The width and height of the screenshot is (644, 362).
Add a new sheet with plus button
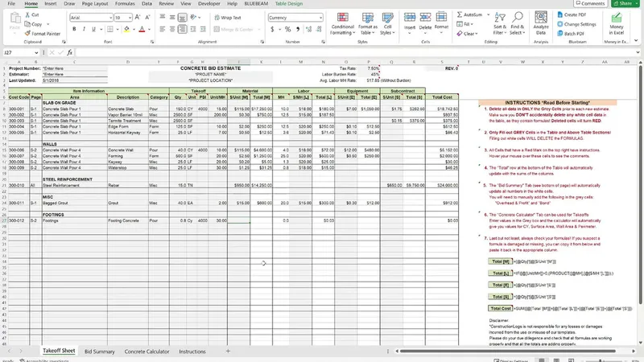(228, 352)
